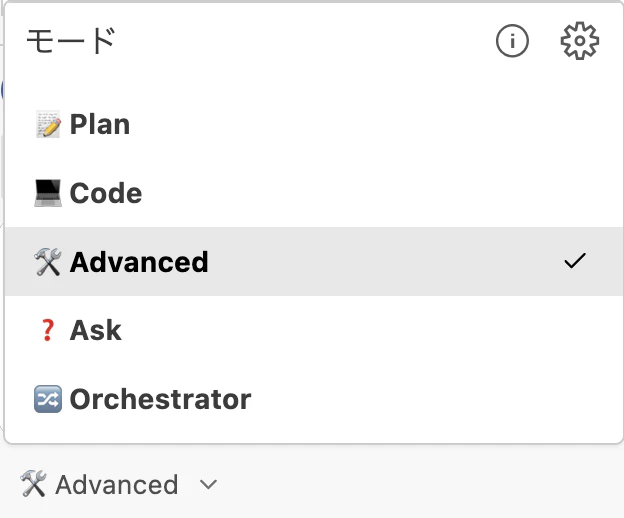The image size is (624, 518).
Task: Click the checkmark beside Advanced mode
Action: pyautogui.click(x=575, y=261)
